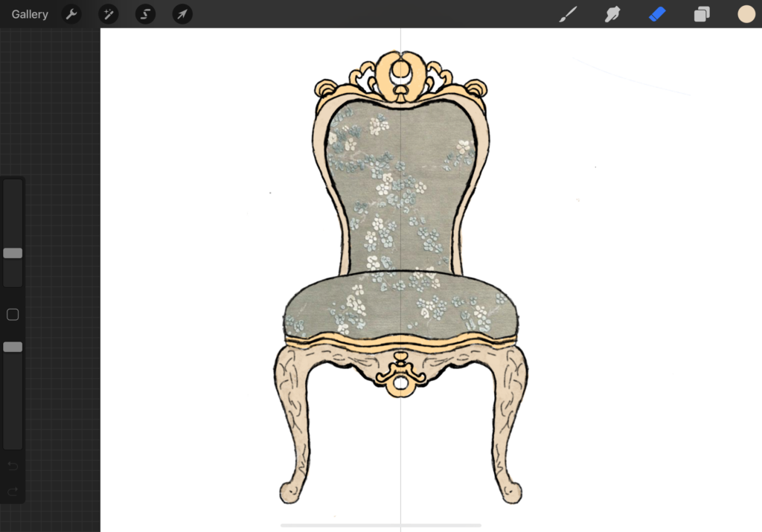Undo the last action
Viewport: 762px width, 532px height.
(x=13, y=467)
